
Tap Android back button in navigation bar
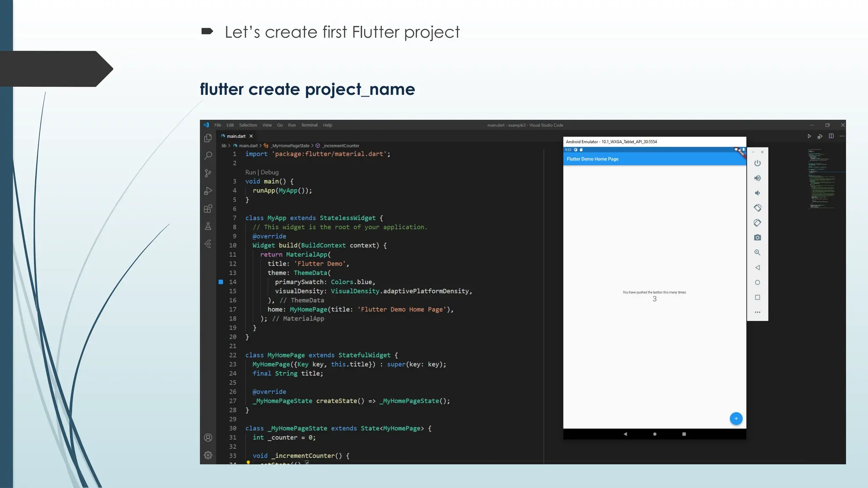(625, 434)
